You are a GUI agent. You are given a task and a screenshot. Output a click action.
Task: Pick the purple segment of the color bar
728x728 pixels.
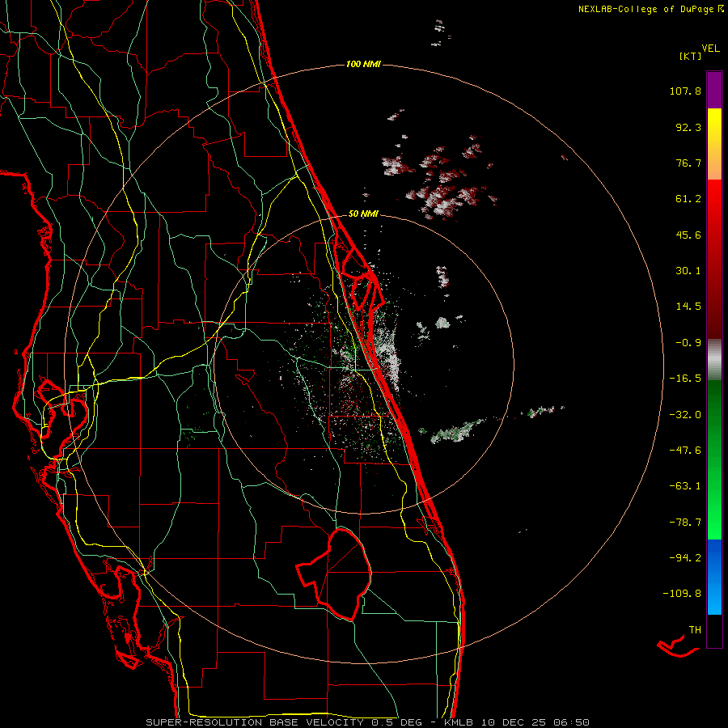click(714, 90)
